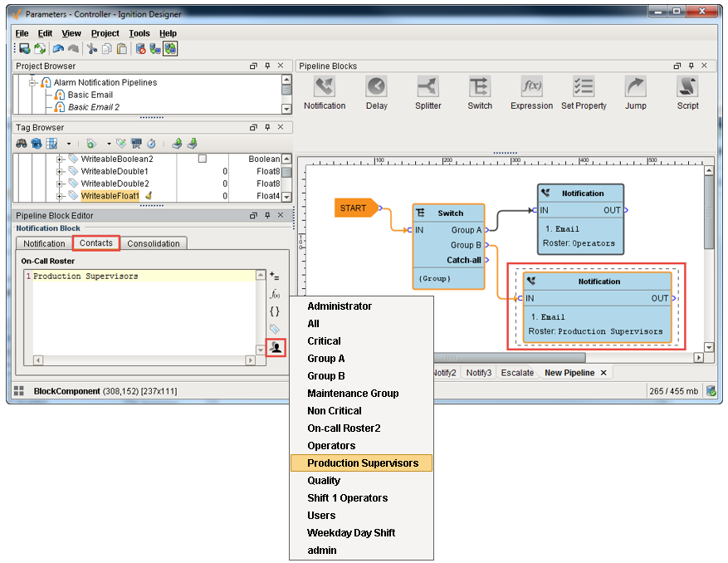Image resolution: width=728 pixels, height=563 pixels.
Task: Click the on-call roster selector person icon
Action: pyautogui.click(x=276, y=347)
